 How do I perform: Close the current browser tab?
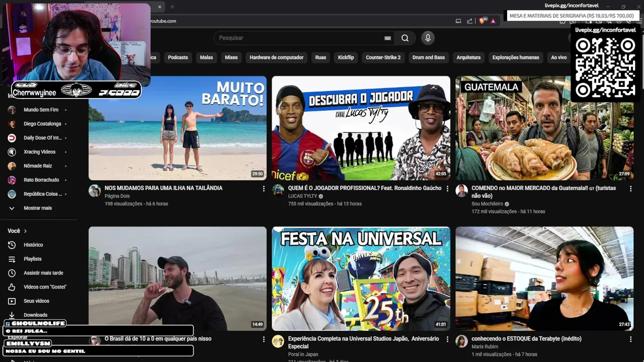159,7
